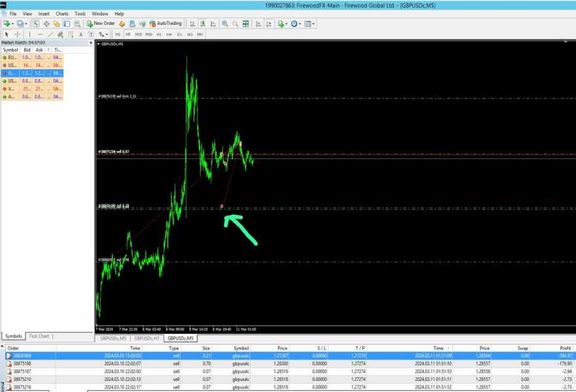
Task: Launch MetaEditor with the yellow book icon
Action: tap(122, 24)
